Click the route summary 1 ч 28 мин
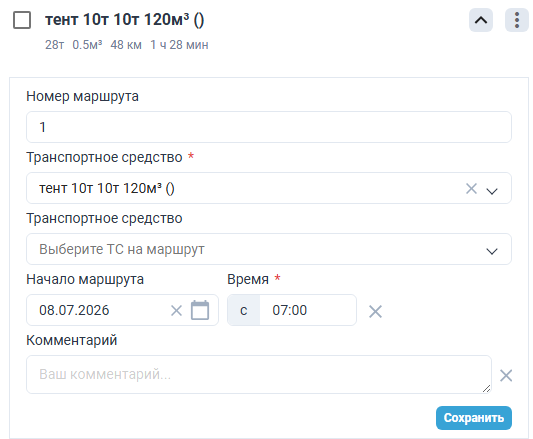Screen dimensions: 533x439 [179, 45]
